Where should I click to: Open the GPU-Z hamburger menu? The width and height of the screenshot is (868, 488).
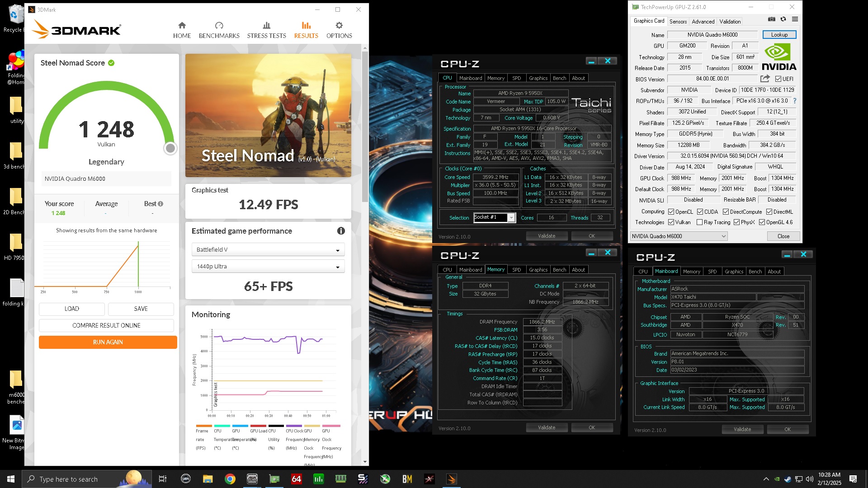pos(795,19)
